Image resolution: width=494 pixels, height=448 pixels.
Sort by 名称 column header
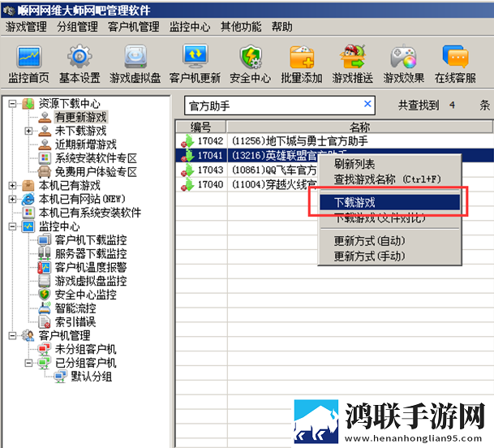click(x=359, y=127)
